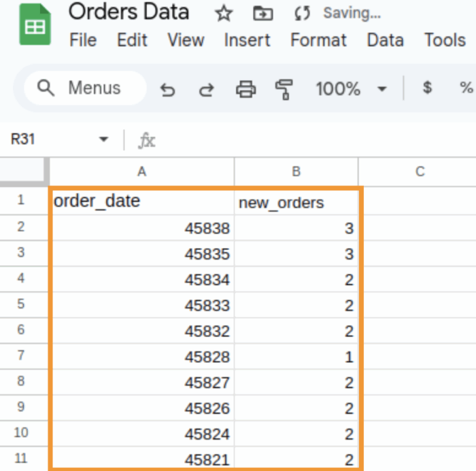Viewport: 476px width, 471px height.
Task: Select new_orders value 3 in row 2
Action: pyautogui.click(x=296, y=228)
